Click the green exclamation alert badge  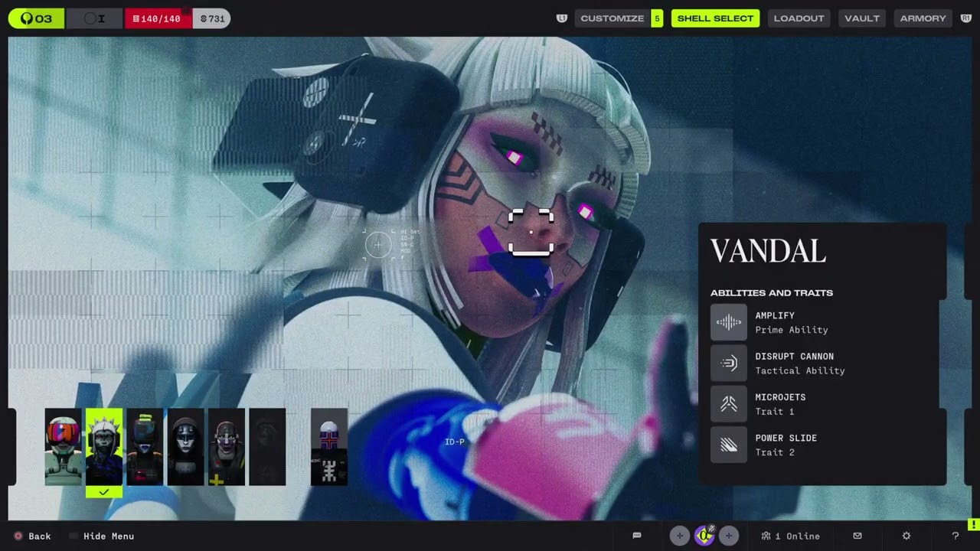point(973,525)
